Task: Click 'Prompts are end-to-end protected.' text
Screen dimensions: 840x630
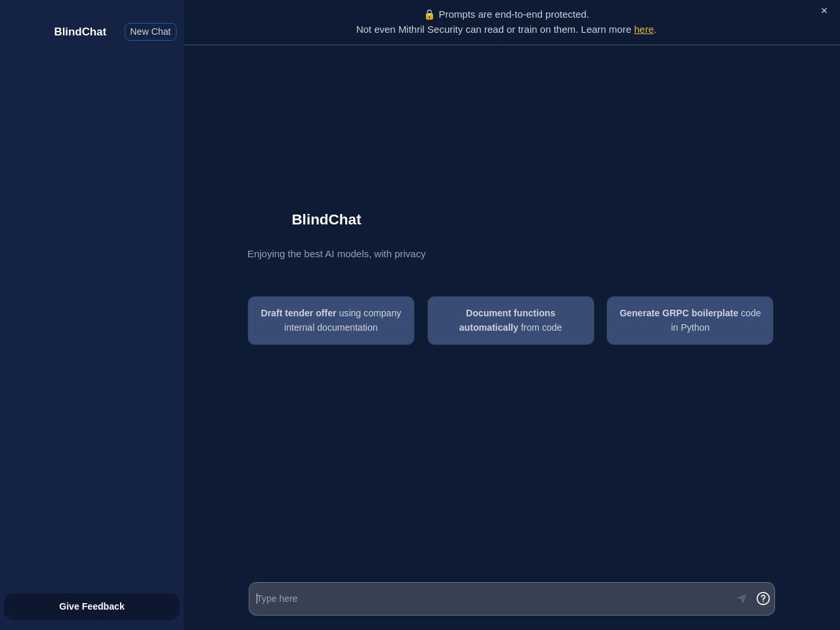Action: [x=513, y=14]
